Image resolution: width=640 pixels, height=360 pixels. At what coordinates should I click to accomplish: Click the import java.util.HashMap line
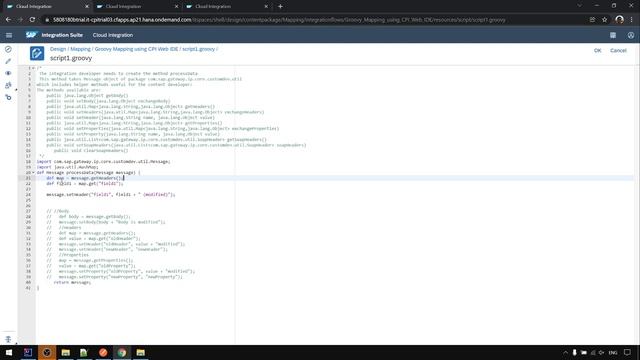point(67,167)
